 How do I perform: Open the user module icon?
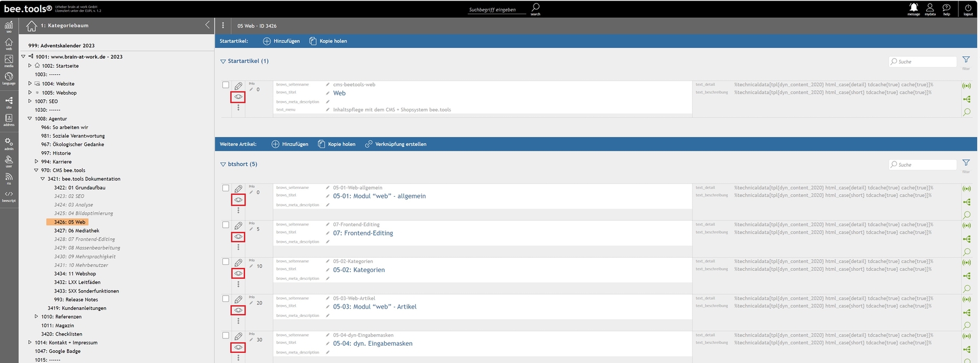pos(9,161)
